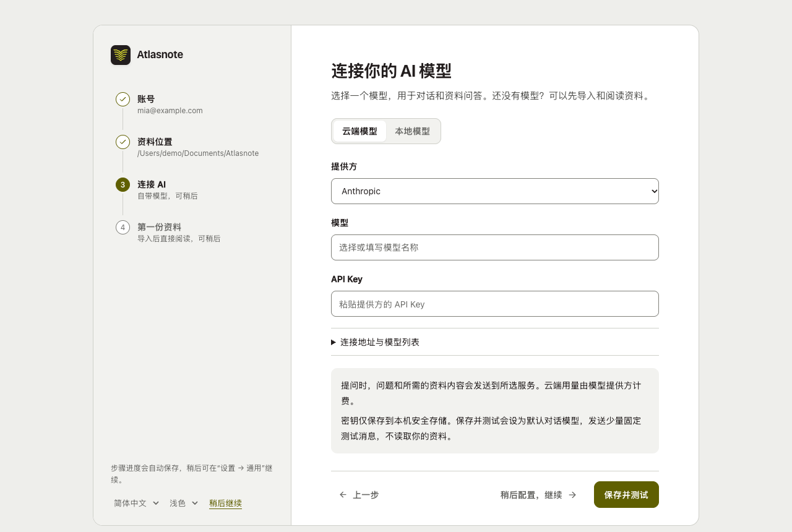The height and width of the screenshot is (532, 792).
Task: Click step 3 circle for 连接 AI
Action: pyautogui.click(x=123, y=184)
